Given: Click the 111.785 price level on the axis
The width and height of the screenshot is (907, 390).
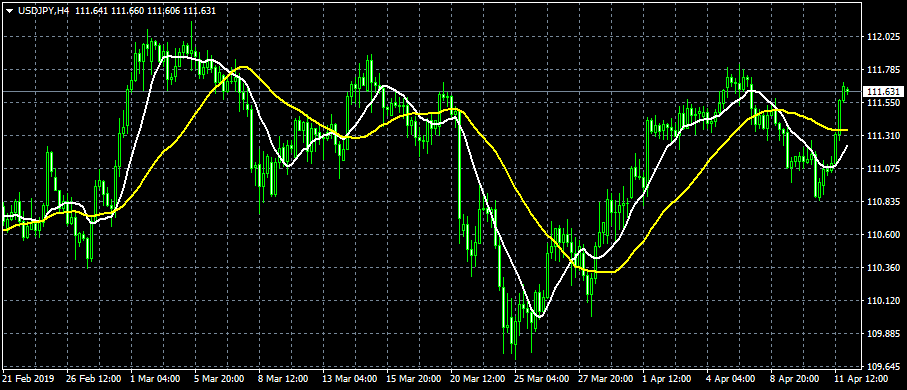Looking at the screenshot, I should tap(882, 70).
